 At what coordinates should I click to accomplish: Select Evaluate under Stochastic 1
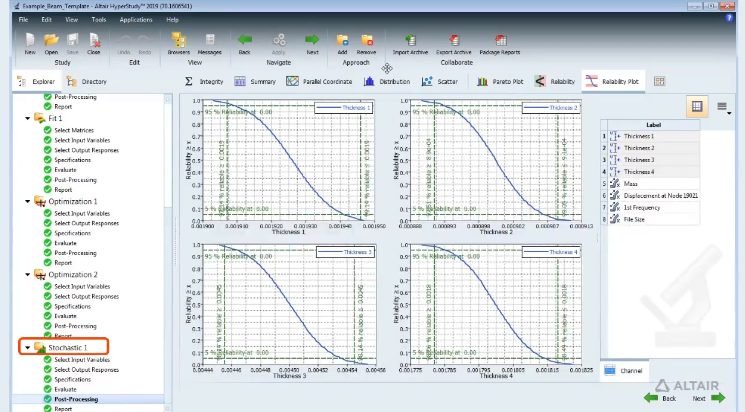[65, 389]
